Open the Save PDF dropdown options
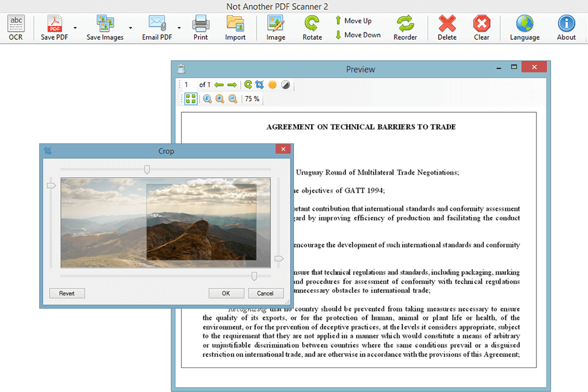588x392 pixels. [x=75, y=29]
